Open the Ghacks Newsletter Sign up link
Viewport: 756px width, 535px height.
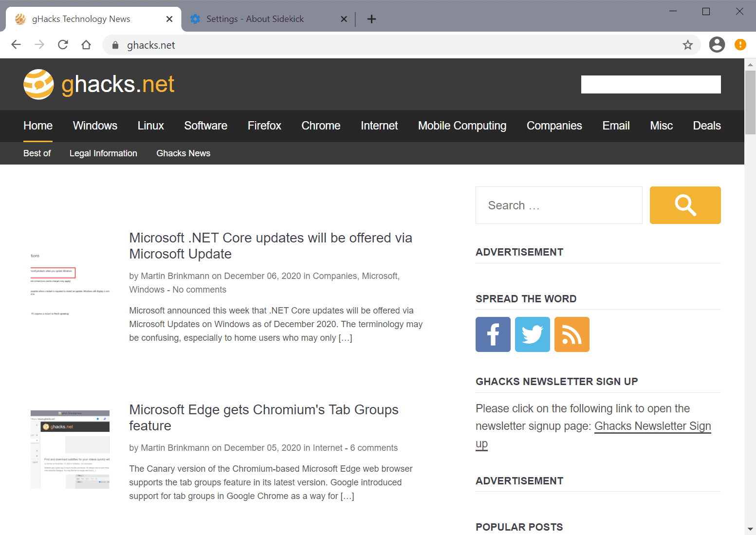coord(652,426)
